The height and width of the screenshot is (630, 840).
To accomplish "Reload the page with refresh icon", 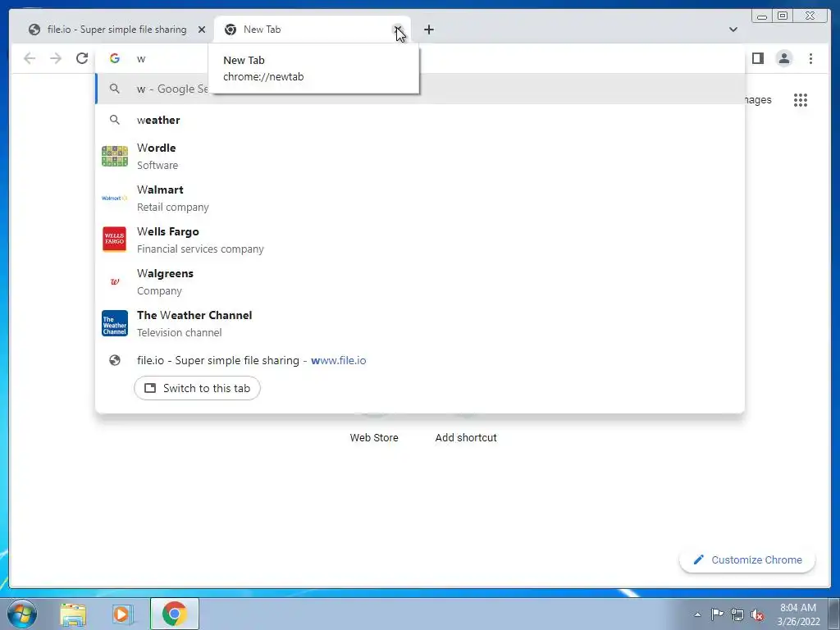I will point(81,58).
